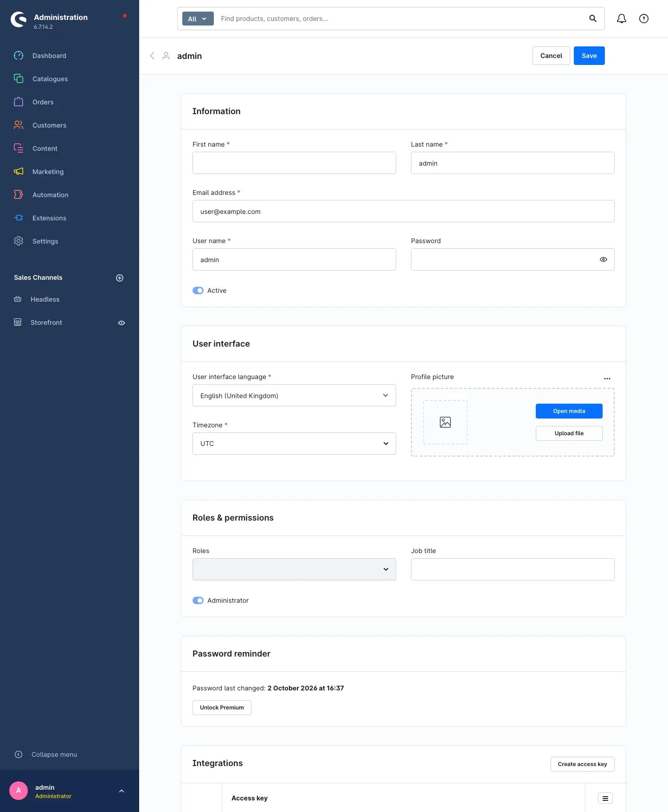Click the Extensions plug icon
The height and width of the screenshot is (812, 668).
point(19,218)
